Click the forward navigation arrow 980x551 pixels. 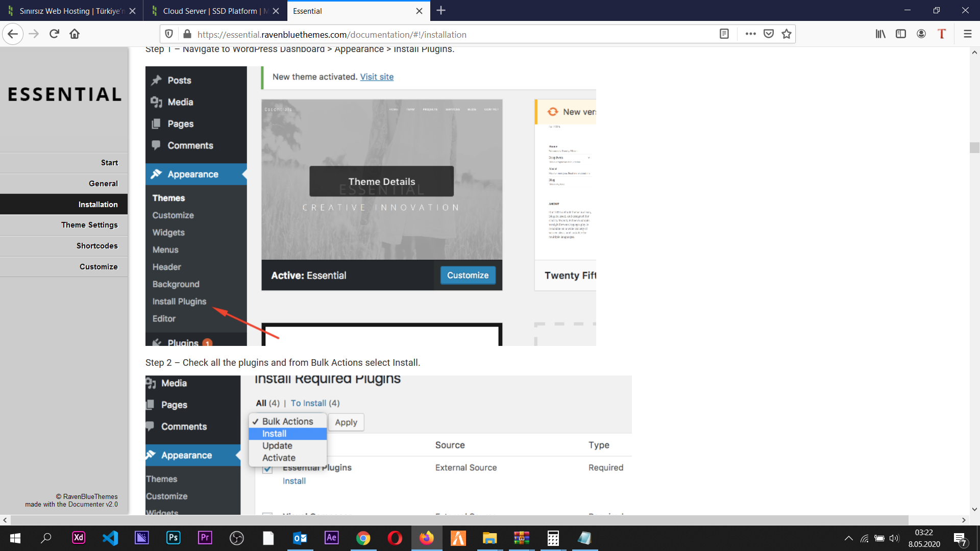click(x=34, y=34)
